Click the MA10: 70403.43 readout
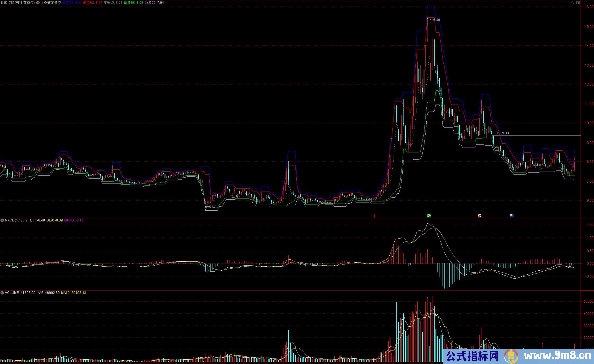 click(x=73, y=293)
